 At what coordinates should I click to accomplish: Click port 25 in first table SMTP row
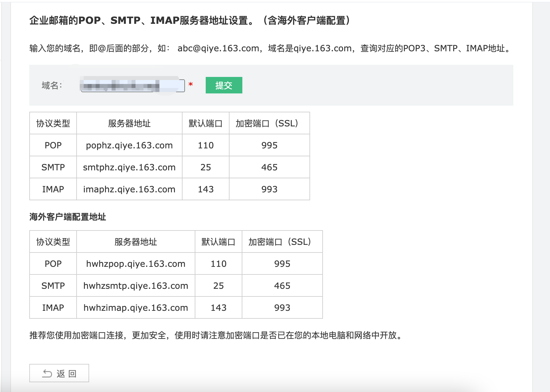pyautogui.click(x=206, y=167)
